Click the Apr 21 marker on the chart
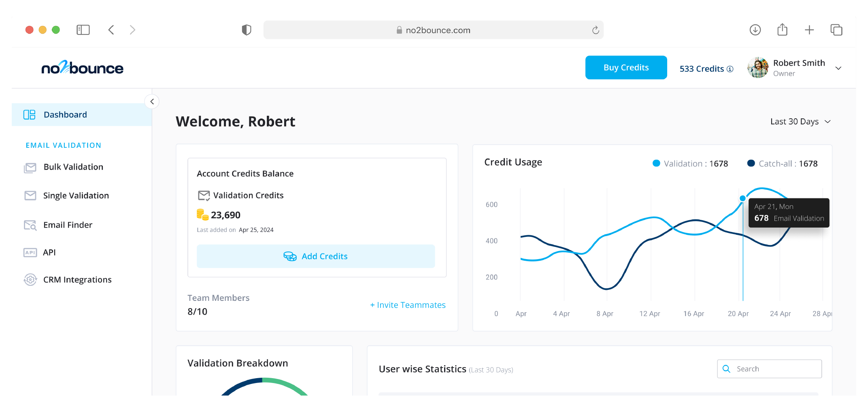 coord(743,198)
